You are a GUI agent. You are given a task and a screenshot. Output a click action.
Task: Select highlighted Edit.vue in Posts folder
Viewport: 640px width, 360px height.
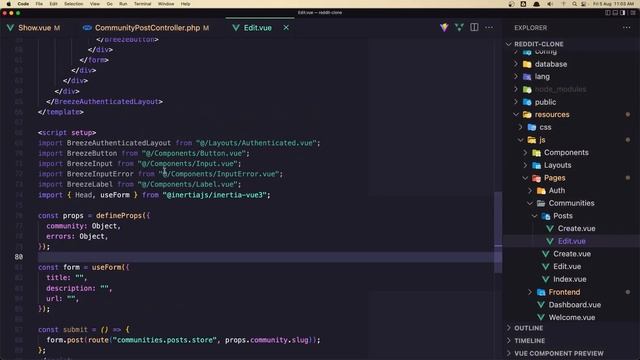point(571,241)
